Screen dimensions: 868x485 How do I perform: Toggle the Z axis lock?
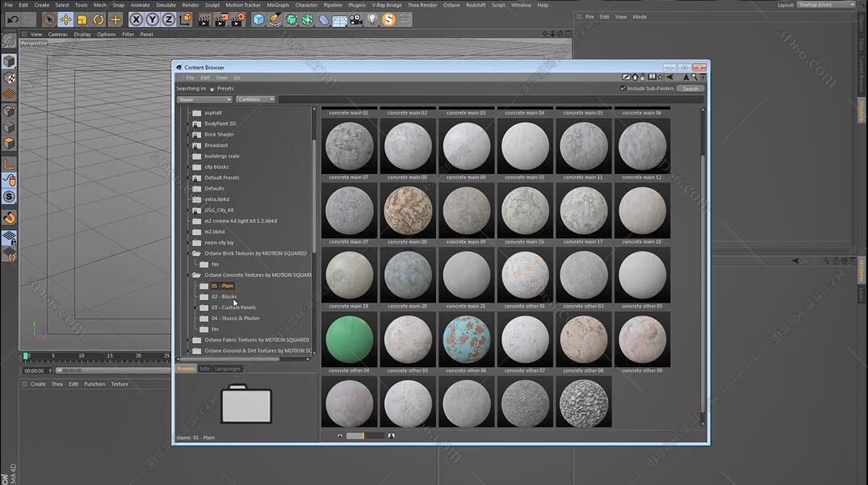click(168, 19)
